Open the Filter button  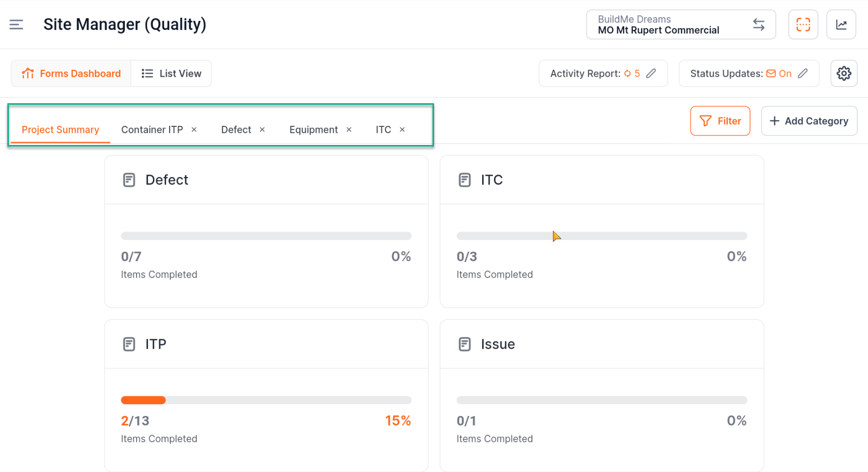pyautogui.click(x=720, y=121)
